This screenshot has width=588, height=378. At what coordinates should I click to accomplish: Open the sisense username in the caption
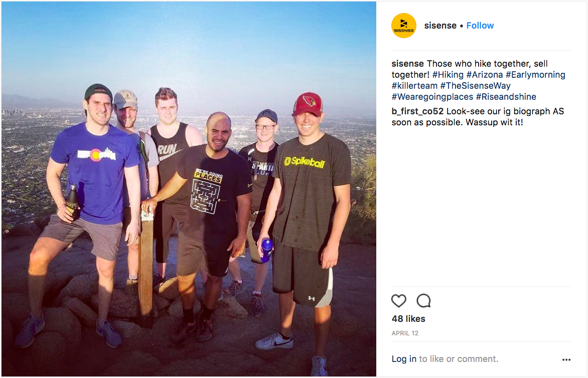tap(408, 64)
